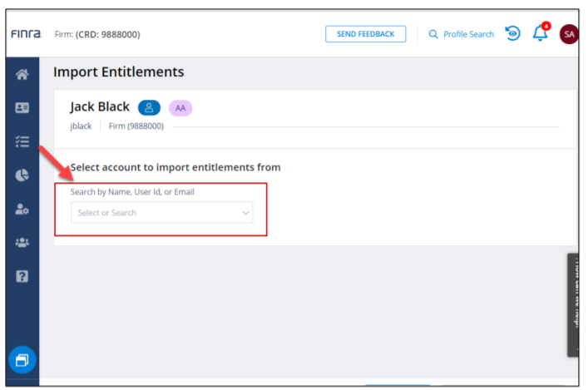Open the checklist sidebar icon
588x390 pixels.
pos(22,141)
